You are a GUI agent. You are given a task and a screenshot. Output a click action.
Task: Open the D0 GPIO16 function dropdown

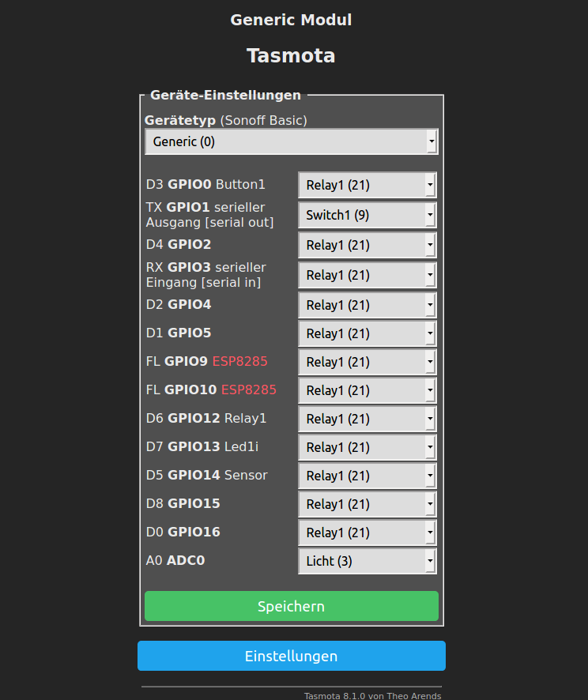click(x=367, y=533)
